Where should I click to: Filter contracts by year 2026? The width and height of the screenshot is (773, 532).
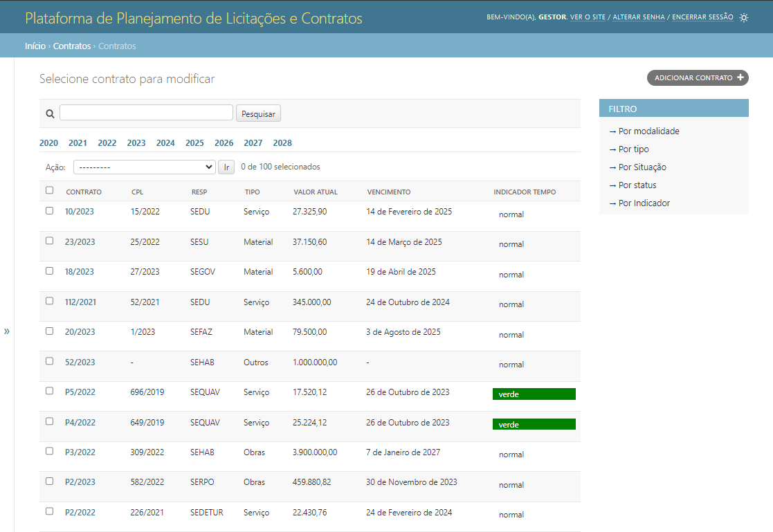click(x=224, y=143)
